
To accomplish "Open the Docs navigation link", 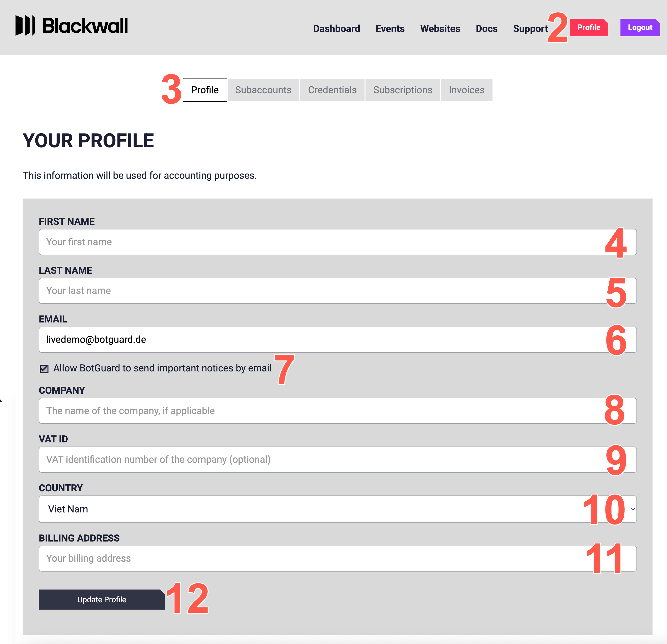I will [x=486, y=29].
